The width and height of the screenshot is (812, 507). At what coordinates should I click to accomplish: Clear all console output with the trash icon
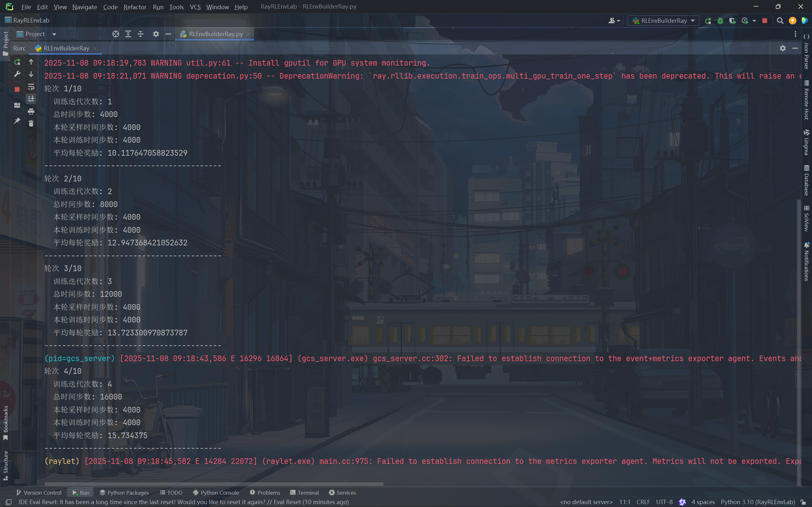tap(31, 124)
